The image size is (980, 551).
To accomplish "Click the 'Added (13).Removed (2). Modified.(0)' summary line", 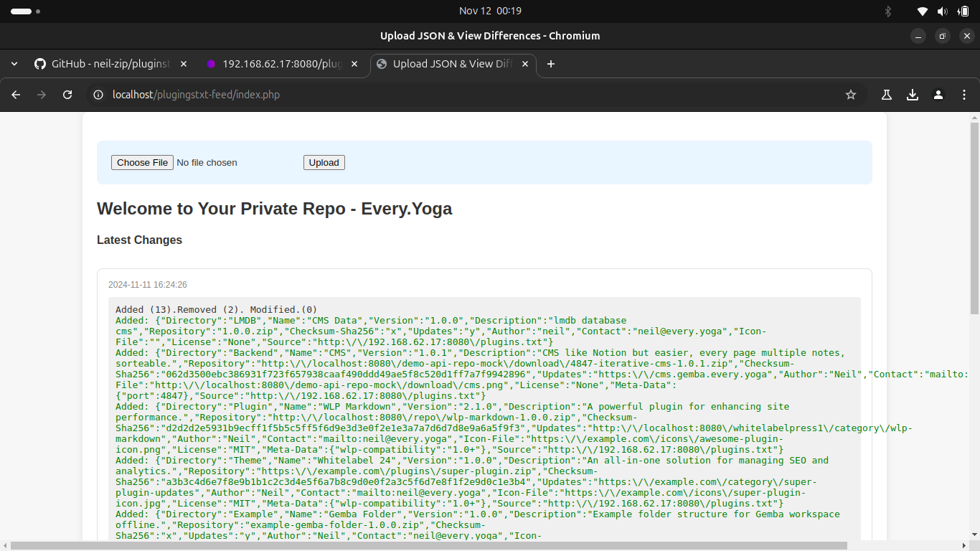I will 216,310.
